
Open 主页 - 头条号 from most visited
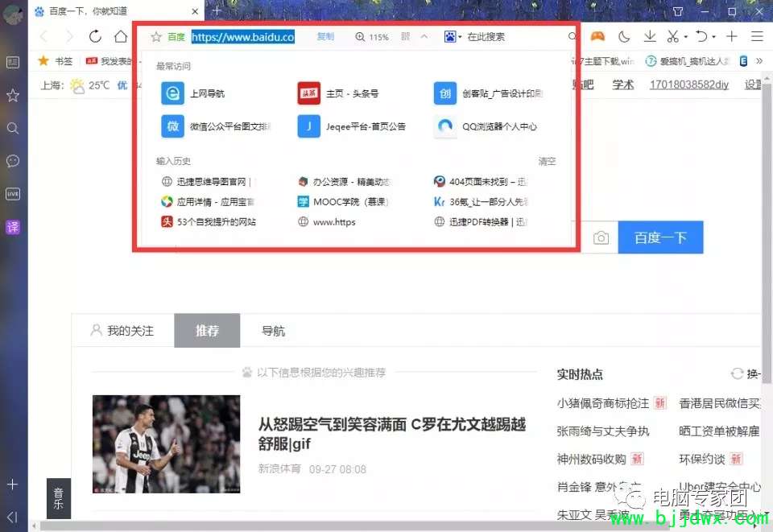[338, 93]
